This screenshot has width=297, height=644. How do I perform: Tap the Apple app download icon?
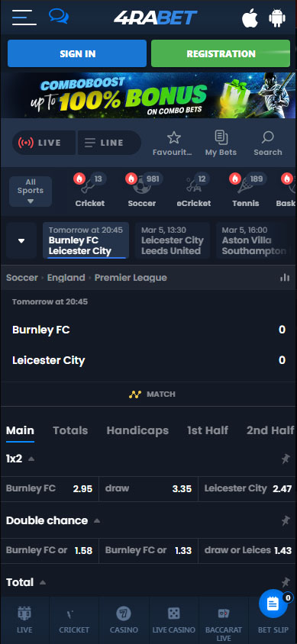click(x=250, y=18)
